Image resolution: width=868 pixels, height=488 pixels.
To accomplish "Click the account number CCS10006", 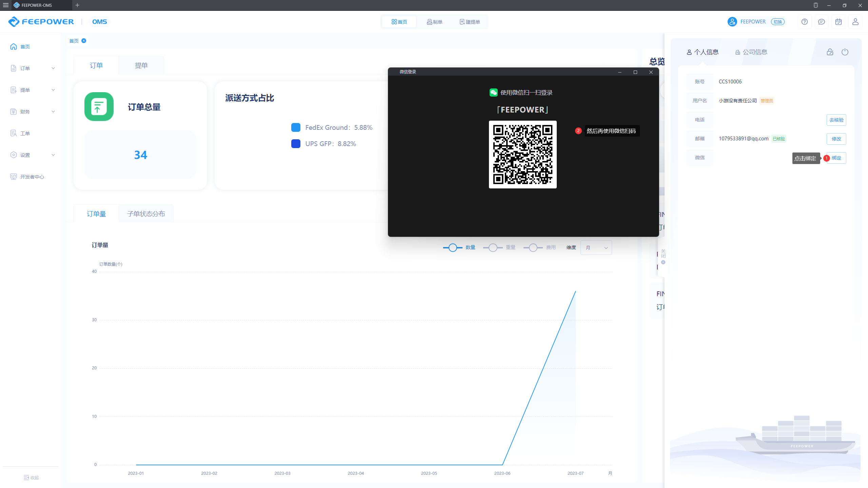I will [x=730, y=82].
